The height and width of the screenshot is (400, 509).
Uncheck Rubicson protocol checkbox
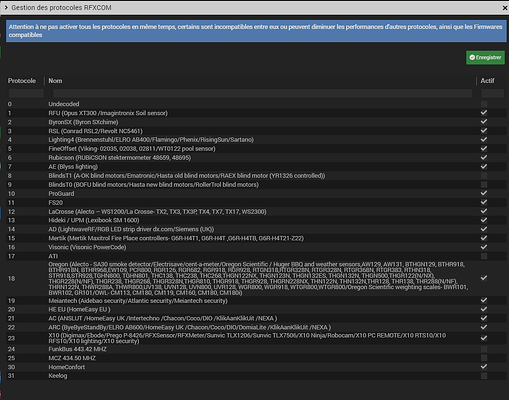click(x=484, y=157)
